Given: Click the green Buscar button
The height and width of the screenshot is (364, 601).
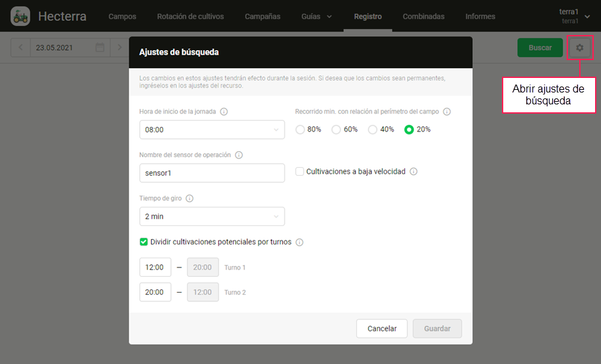Looking at the screenshot, I should 540,48.
